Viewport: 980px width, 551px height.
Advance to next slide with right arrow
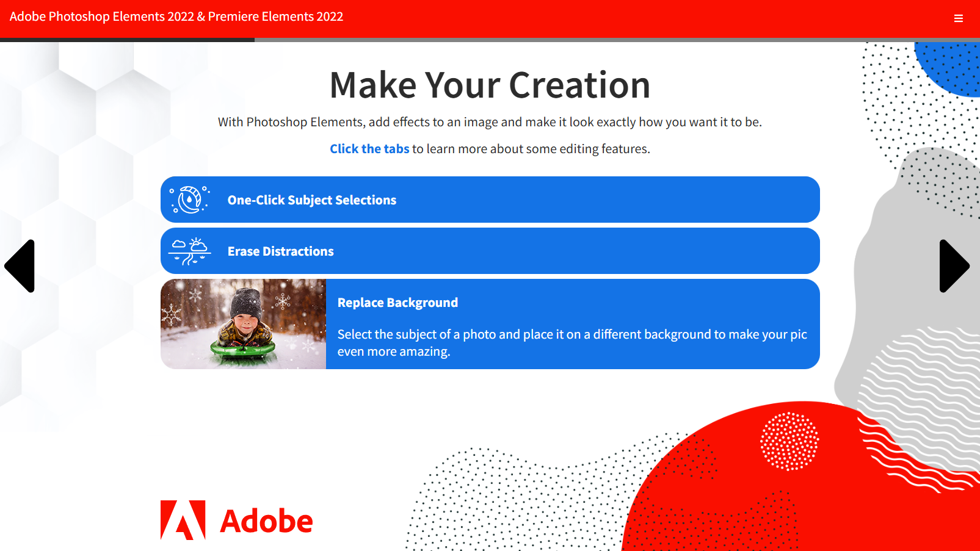(x=954, y=266)
